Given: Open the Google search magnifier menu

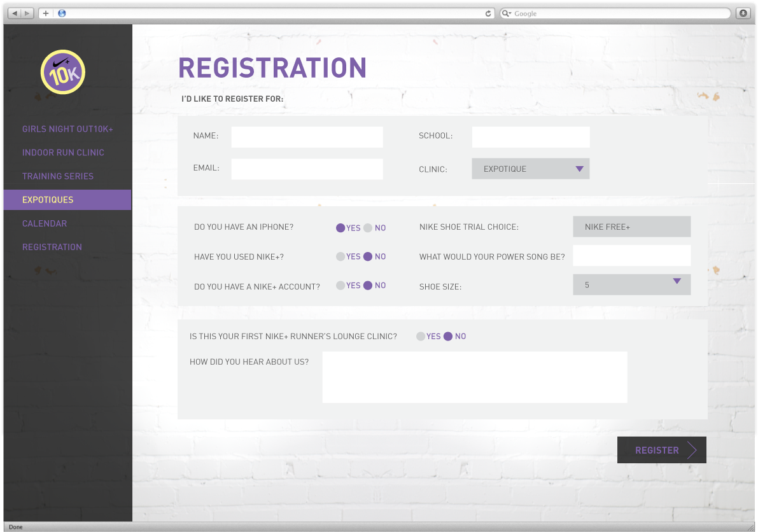Looking at the screenshot, I should point(506,13).
